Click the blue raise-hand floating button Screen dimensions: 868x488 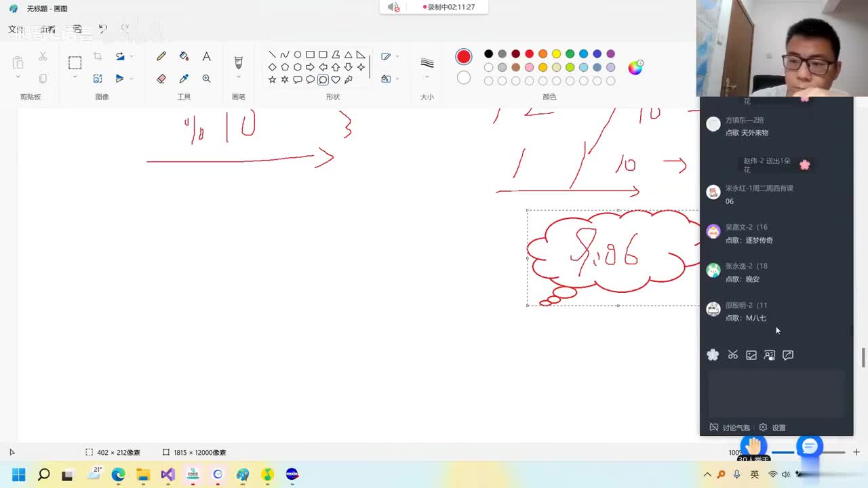pos(753,447)
